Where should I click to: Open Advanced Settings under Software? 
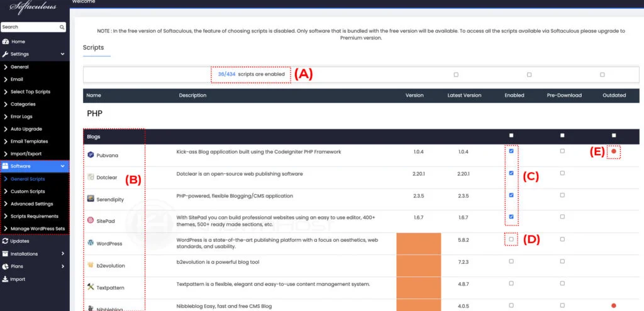point(31,204)
